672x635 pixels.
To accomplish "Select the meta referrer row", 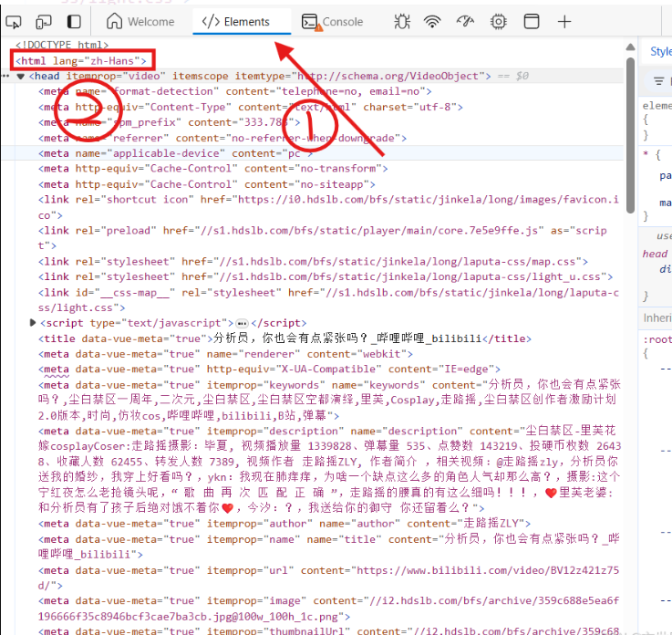I will pyautogui.click(x=222, y=138).
